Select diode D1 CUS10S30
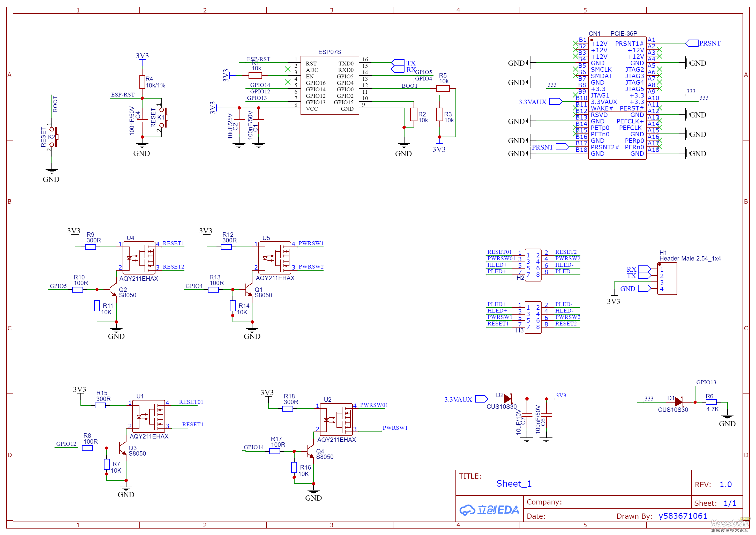 [x=679, y=402]
